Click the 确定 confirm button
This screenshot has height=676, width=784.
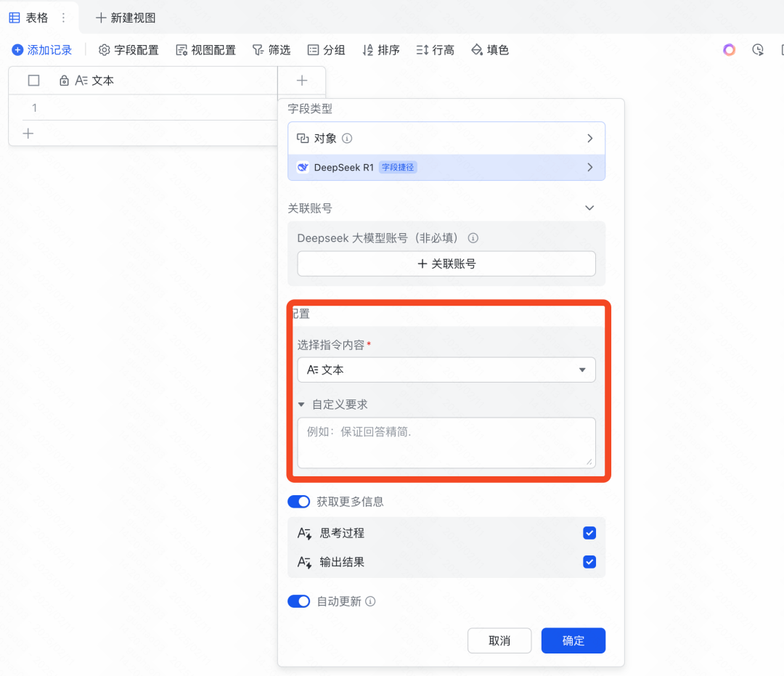pos(573,640)
